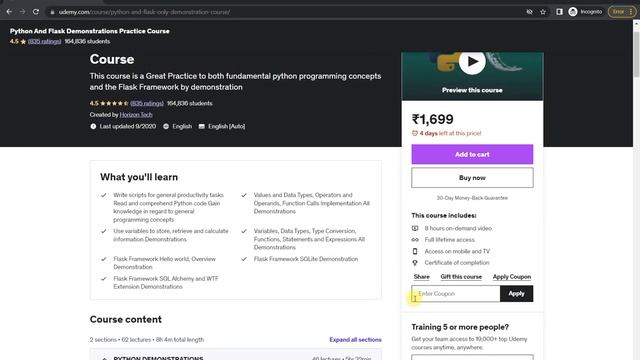Click the ₹1,699 price text

coord(433,119)
